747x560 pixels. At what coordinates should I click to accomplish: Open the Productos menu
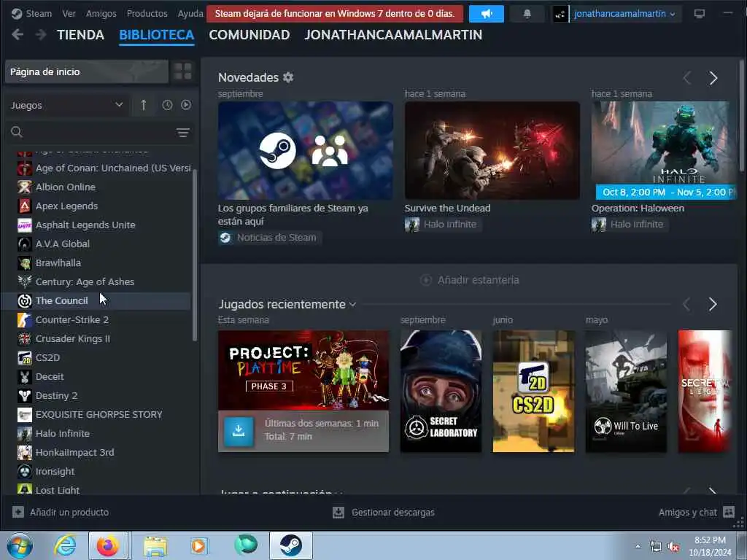point(147,13)
